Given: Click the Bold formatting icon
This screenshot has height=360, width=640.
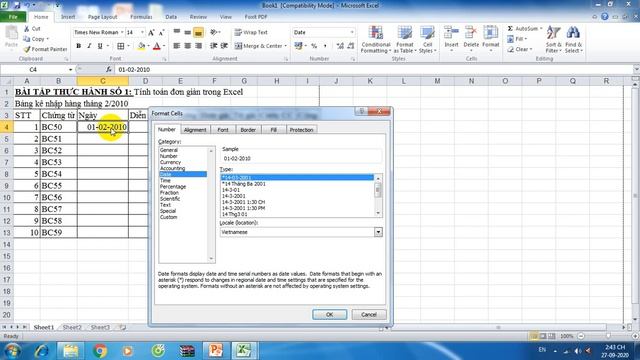Looking at the screenshot, I should [78, 46].
